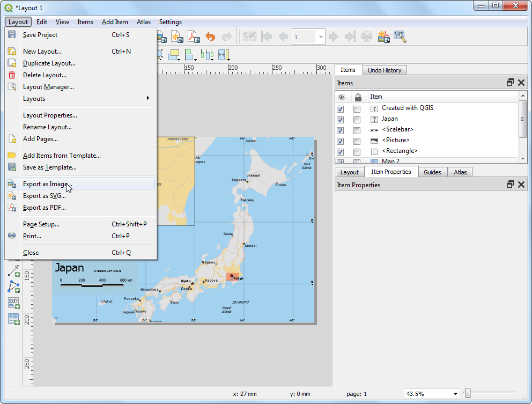Switch to the Guides tab
Image resolution: width=532 pixels, height=404 pixels.
pos(432,172)
